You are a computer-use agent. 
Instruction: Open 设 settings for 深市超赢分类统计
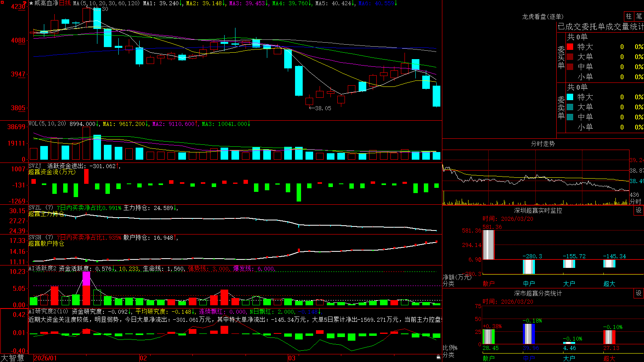[x=639, y=293]
